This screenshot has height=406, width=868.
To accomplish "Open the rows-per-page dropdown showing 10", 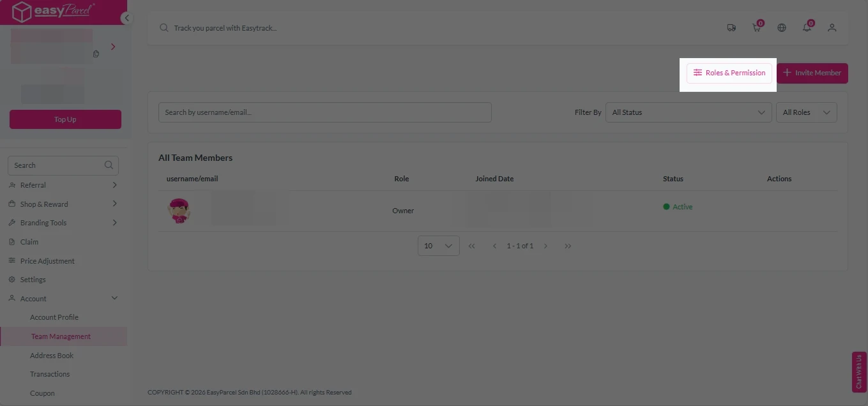I will (x=438, y=246).
